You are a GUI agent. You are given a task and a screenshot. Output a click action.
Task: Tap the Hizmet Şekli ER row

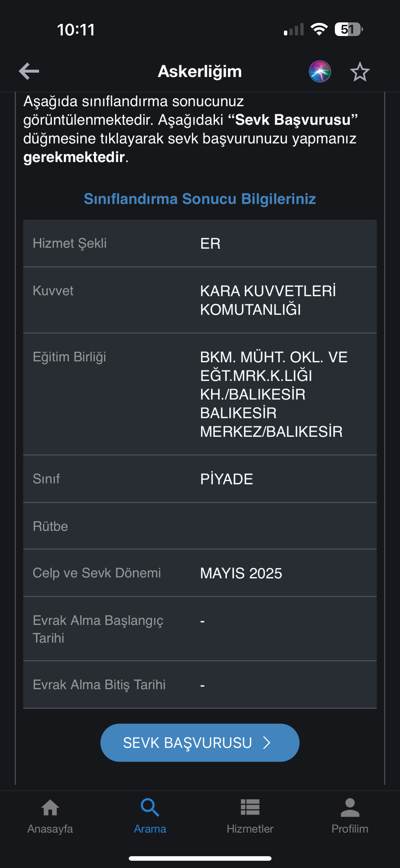tap(200, 243)
